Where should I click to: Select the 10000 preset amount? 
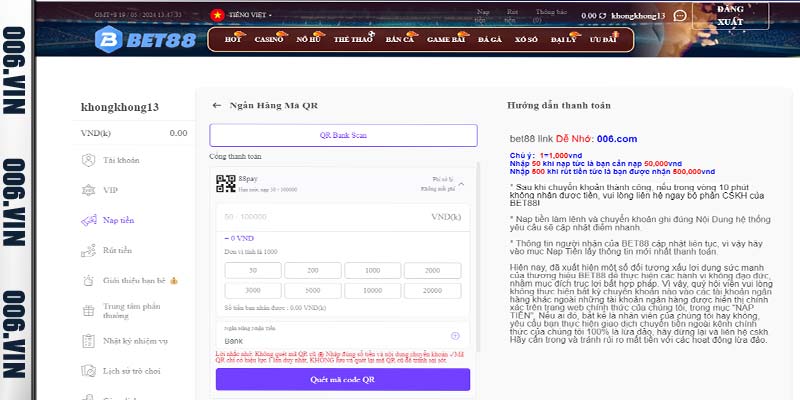click(x=372, y=291)
